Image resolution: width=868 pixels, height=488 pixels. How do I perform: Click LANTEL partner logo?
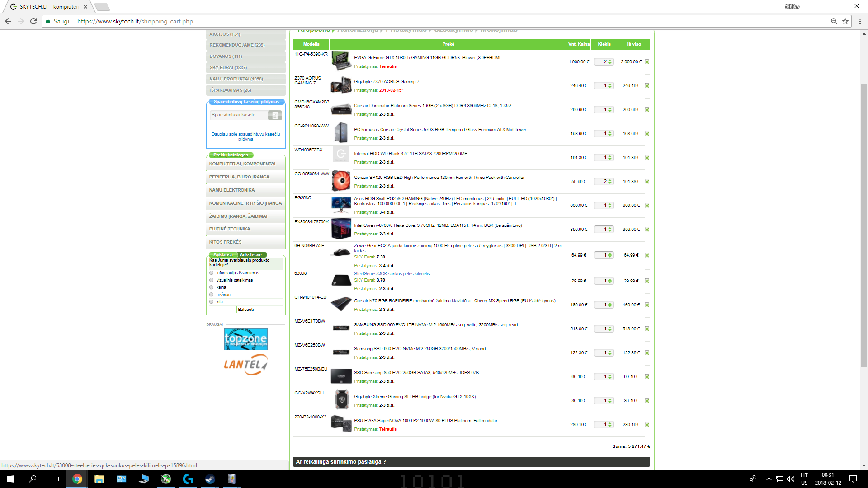coord(246,365)
